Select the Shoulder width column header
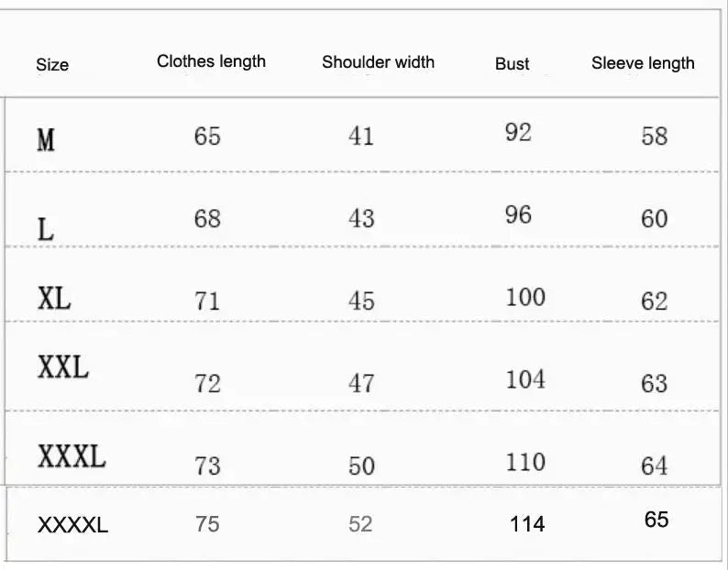 coord(378,62)
